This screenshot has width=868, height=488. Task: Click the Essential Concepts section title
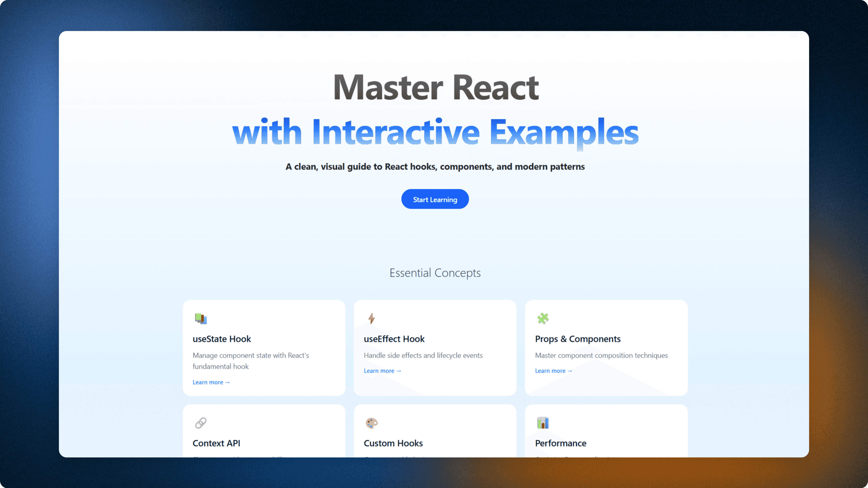435,273
